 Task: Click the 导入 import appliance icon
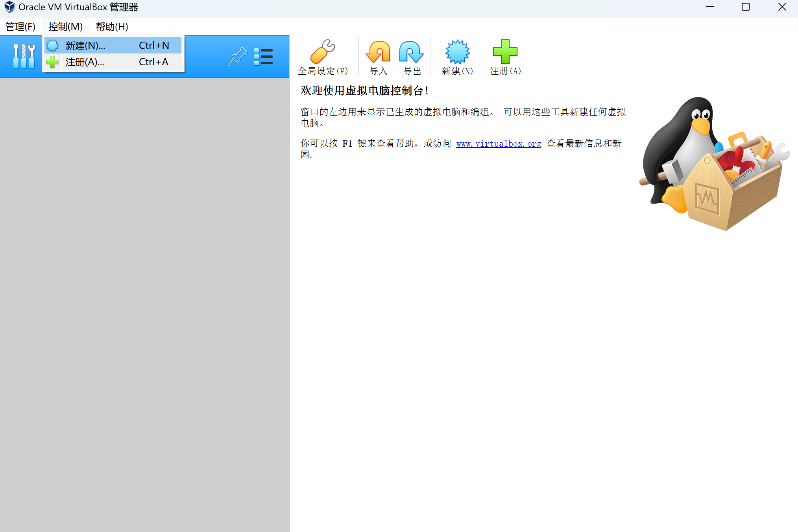379,57
